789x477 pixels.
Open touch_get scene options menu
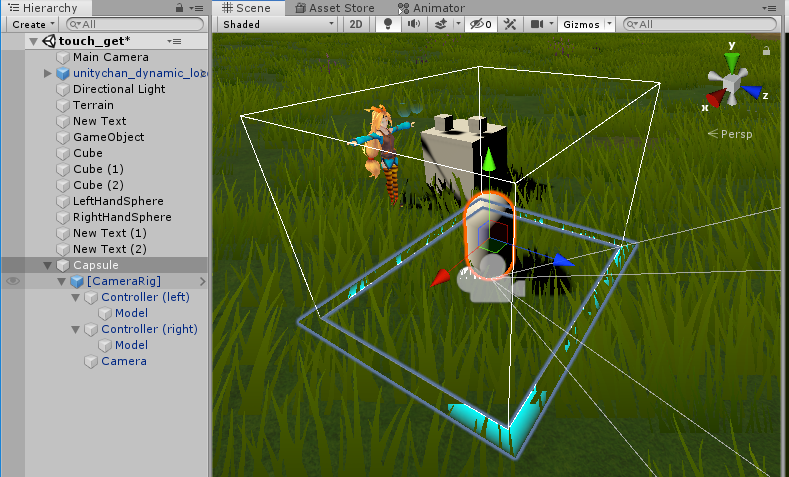[175, 41]
